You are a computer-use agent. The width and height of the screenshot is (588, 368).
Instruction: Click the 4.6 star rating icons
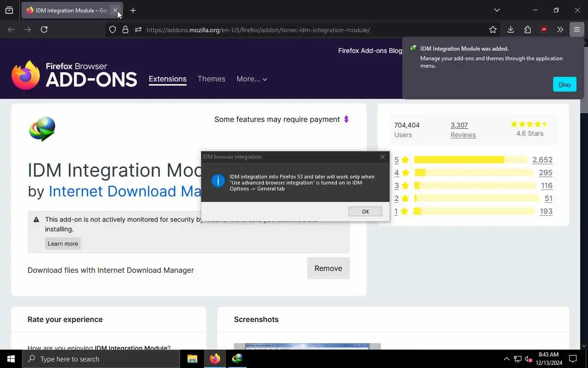[x=529, y=124]
